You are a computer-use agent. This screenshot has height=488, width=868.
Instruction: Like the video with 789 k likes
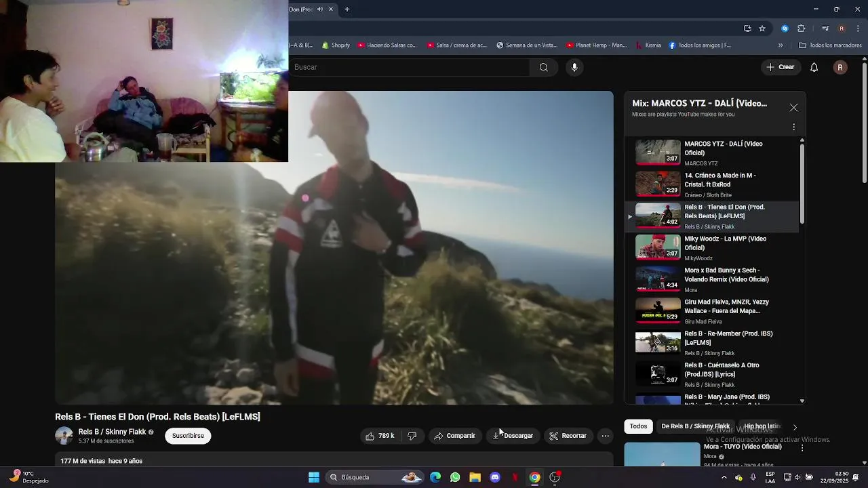(x=380, y=436)
